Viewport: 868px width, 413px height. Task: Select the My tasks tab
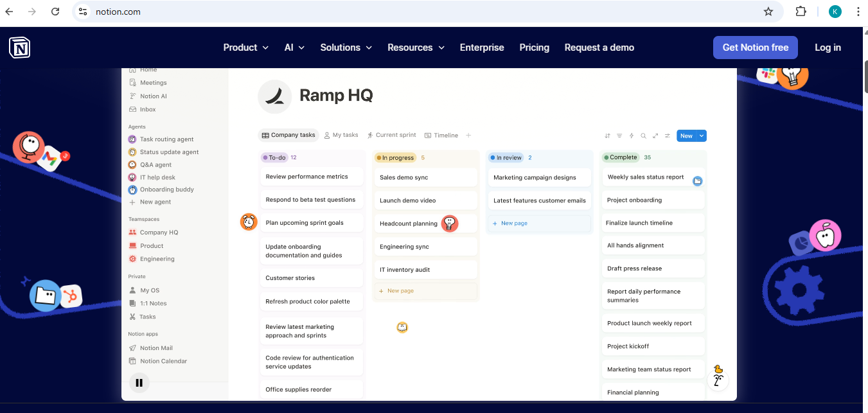(341, 136)
